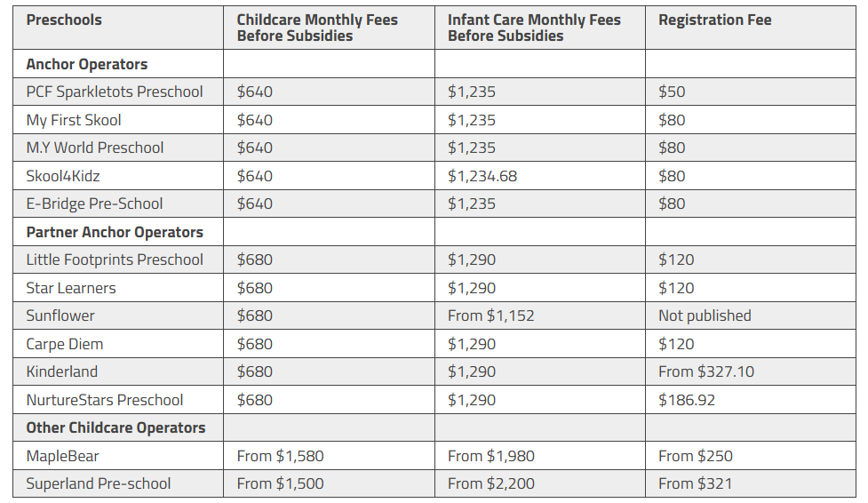
Task: Click the Childcare Monthly Fees Before Subsidies header
Action: point(329,28)
